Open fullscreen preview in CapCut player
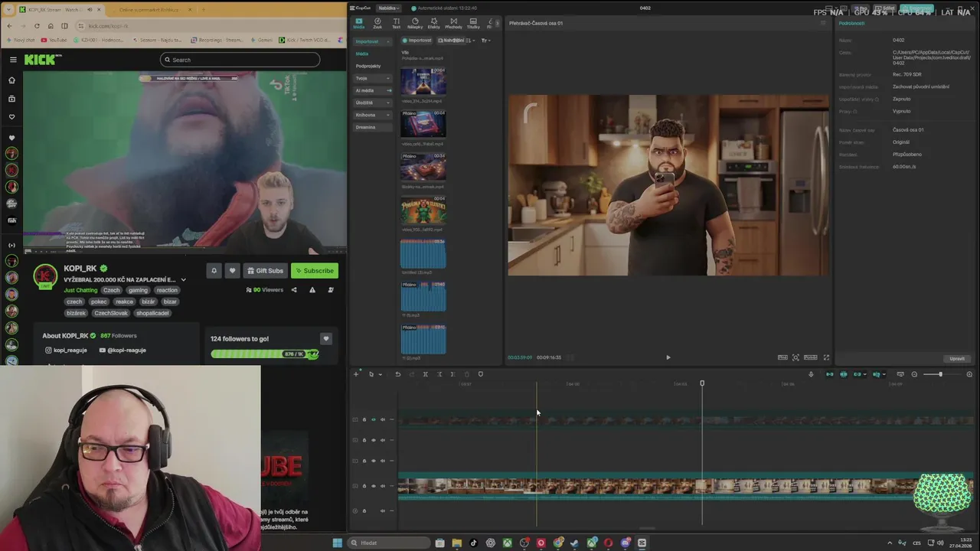 tap(826, 357)
